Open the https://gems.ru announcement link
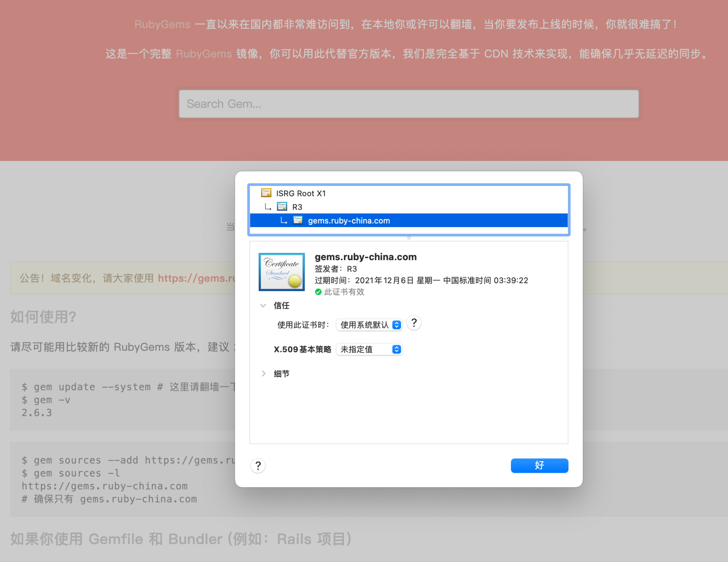 [x=196, y=278]
